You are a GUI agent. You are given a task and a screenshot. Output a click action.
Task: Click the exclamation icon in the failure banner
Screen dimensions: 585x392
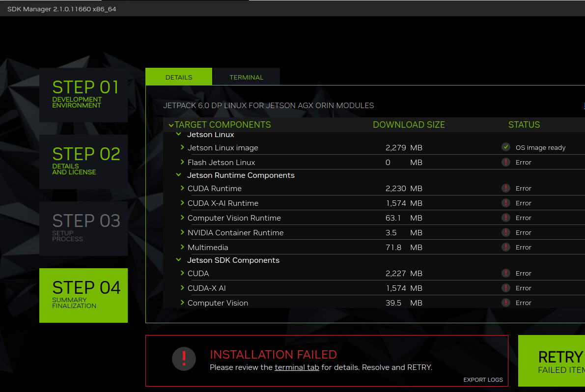[x=184, y=359]
